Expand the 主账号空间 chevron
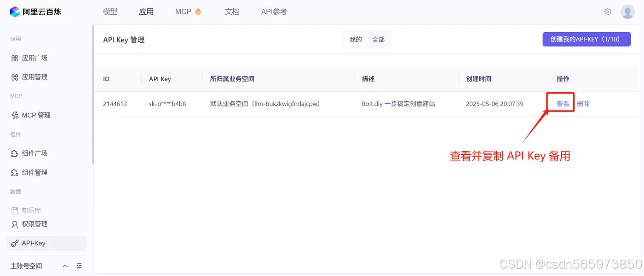 pyautogui.click(x=65, y=266)
